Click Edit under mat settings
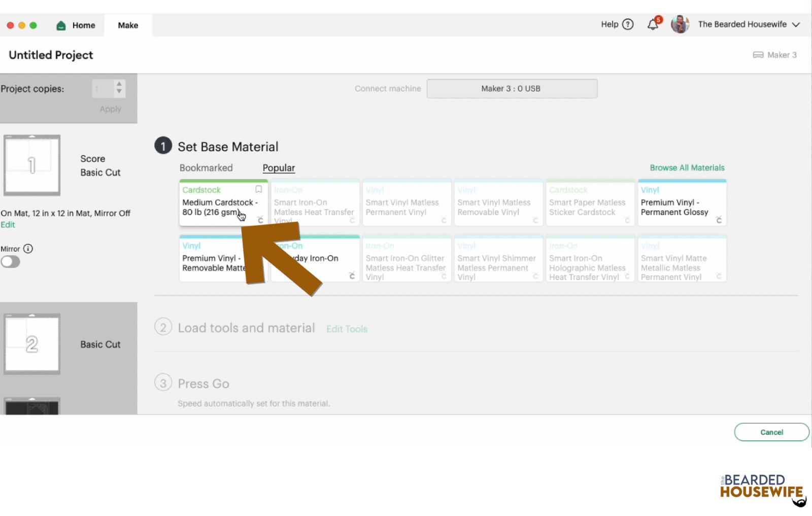 pos(8,225)
